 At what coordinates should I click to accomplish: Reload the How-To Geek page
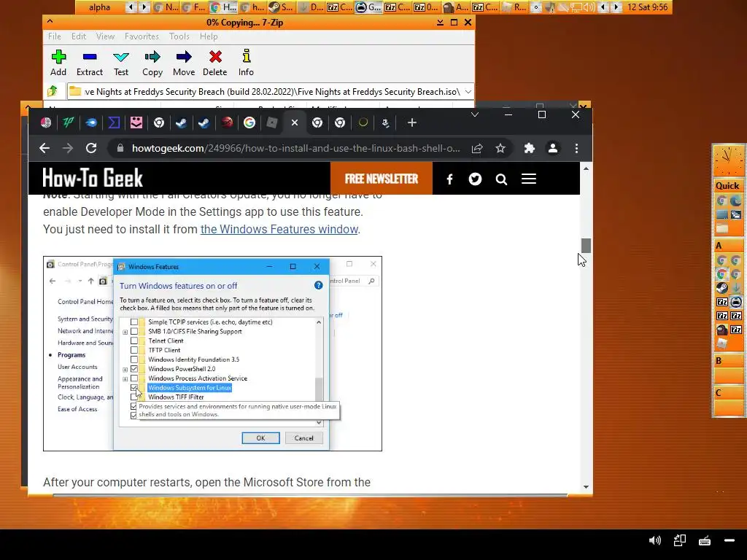coord(91,148)
